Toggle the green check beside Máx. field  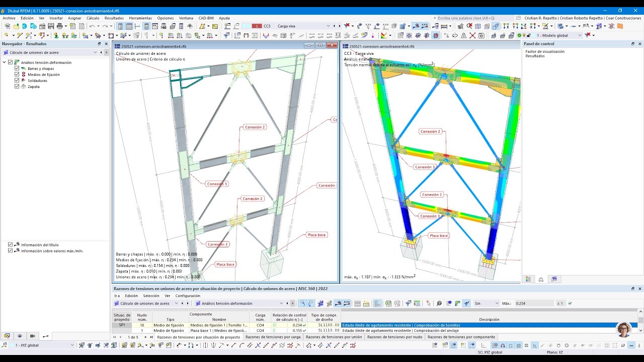[x=570, y=303]
